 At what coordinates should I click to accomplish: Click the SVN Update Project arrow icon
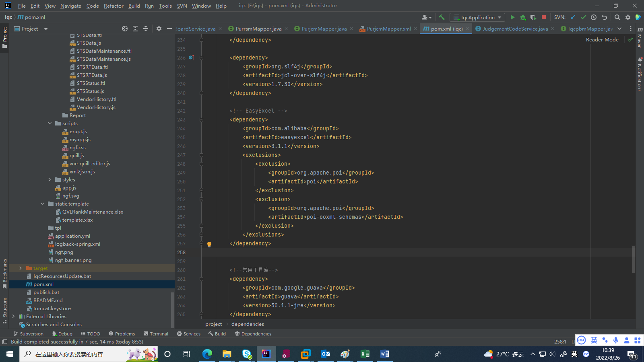pos(573,17)
